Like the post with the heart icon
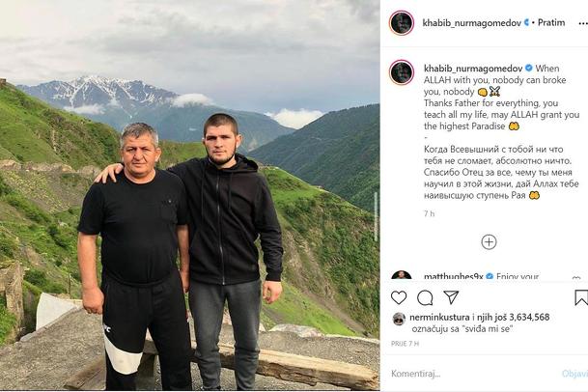 399,297
